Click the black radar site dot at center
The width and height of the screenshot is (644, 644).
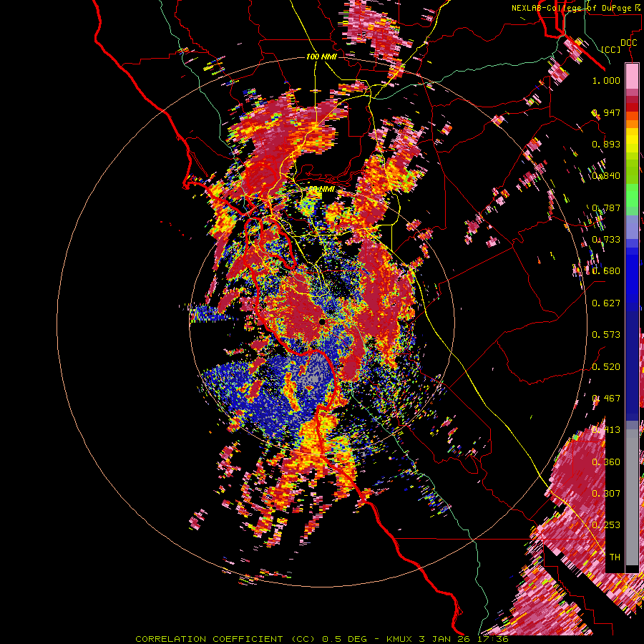click(322, 322)
